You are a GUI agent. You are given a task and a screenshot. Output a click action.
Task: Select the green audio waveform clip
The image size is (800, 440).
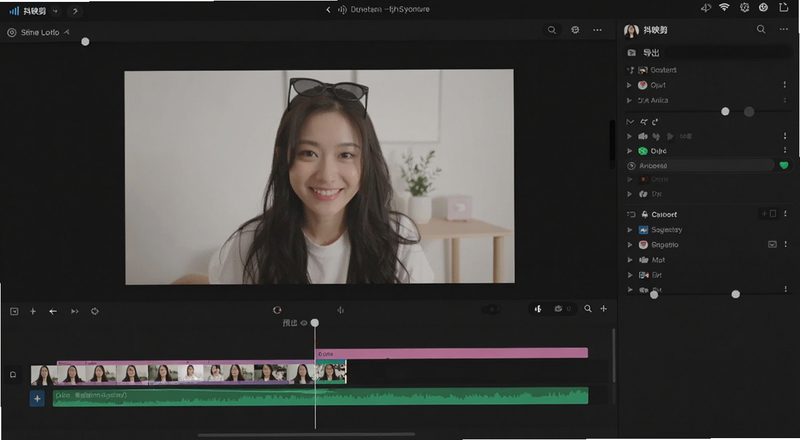click(320, 397)
